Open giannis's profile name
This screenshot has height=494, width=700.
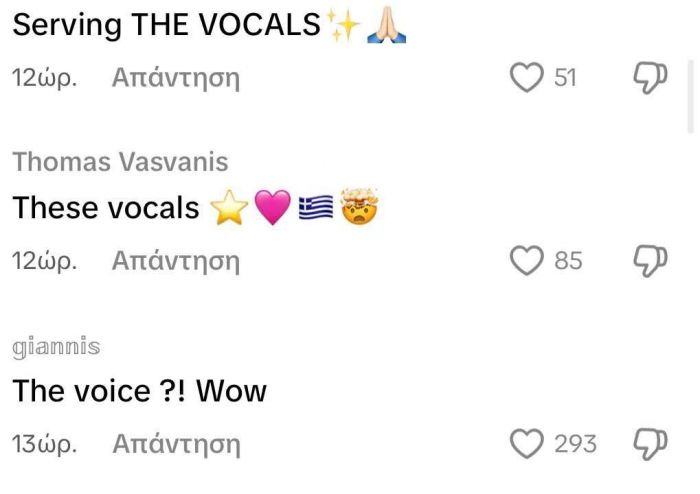56,347
